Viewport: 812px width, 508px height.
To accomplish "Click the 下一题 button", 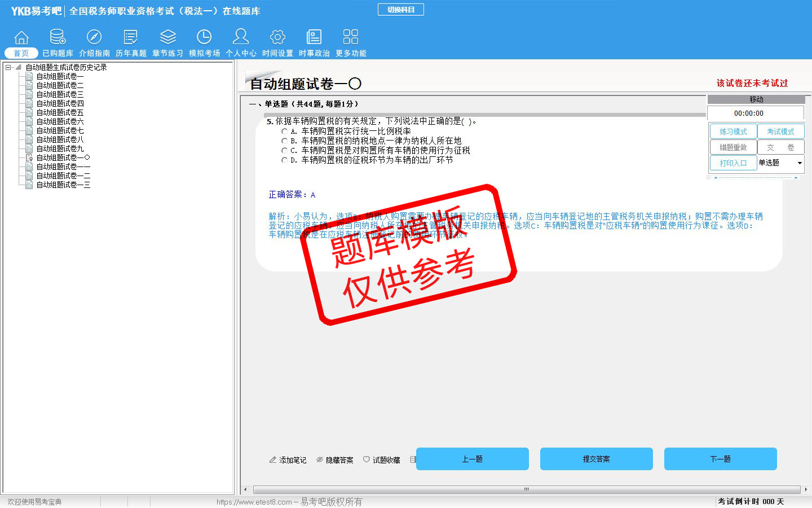I will [x=720, y=459].
